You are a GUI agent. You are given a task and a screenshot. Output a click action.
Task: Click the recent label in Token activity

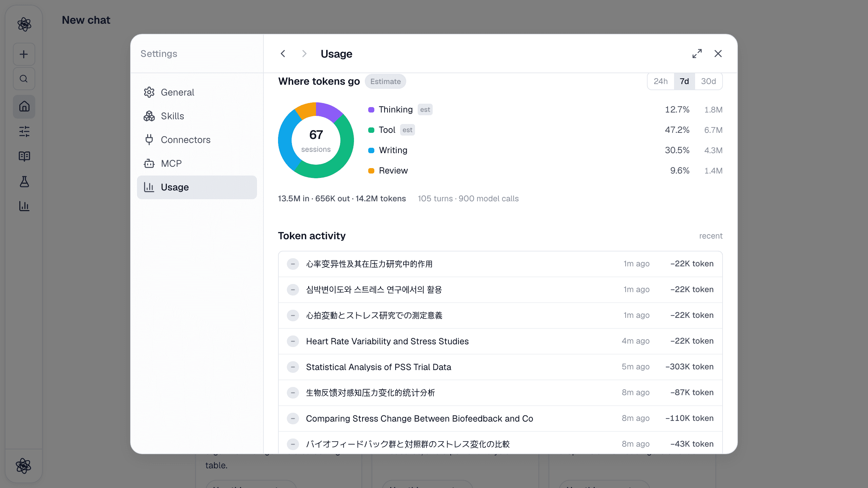click(711, 236)
